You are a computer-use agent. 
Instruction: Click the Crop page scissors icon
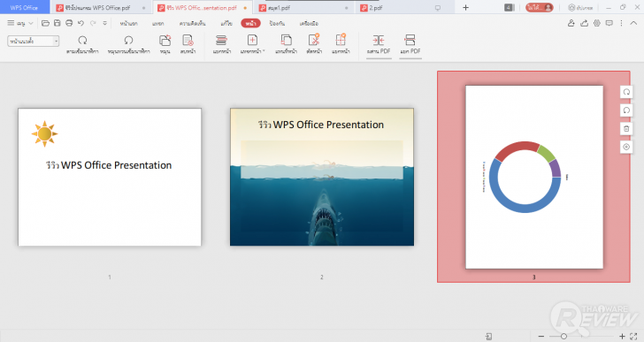coord(314,40)
